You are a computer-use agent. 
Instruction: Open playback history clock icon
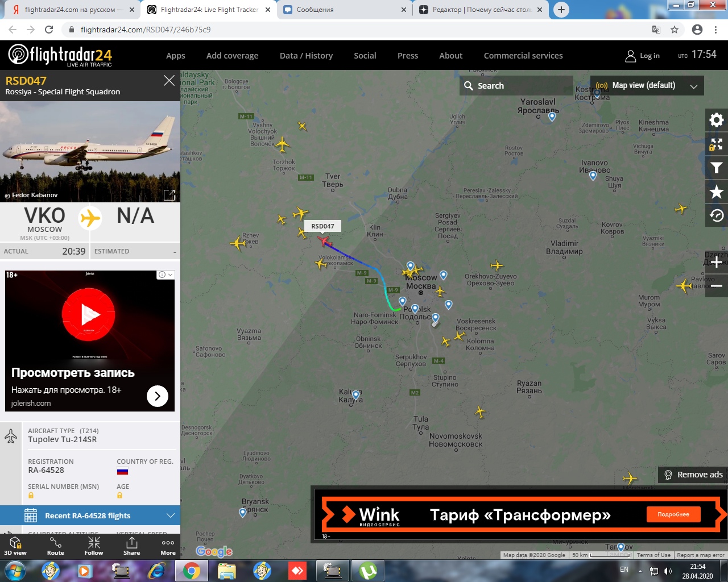tap(717, 216)
